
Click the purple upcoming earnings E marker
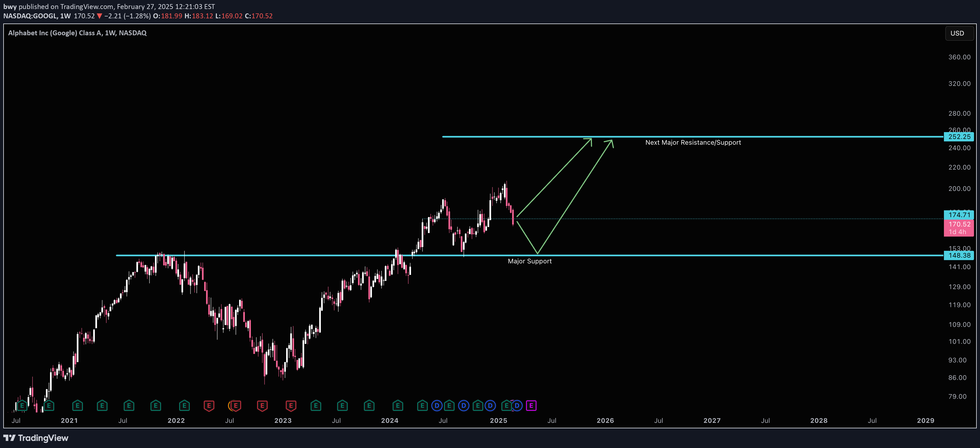[531, 406]
